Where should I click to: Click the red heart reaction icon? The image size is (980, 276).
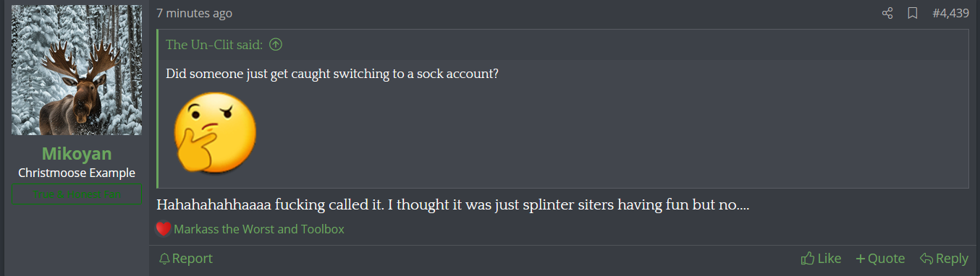click(x=164, y=229)
